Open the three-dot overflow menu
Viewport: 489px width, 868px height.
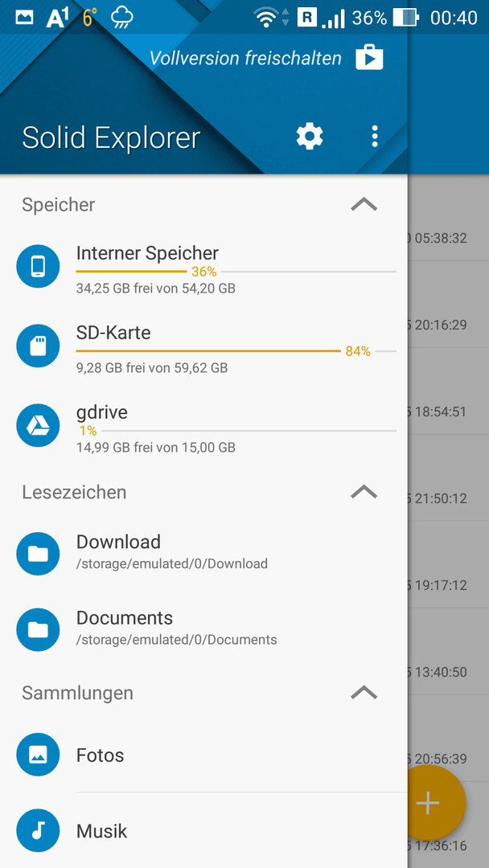tap(375, 136)
